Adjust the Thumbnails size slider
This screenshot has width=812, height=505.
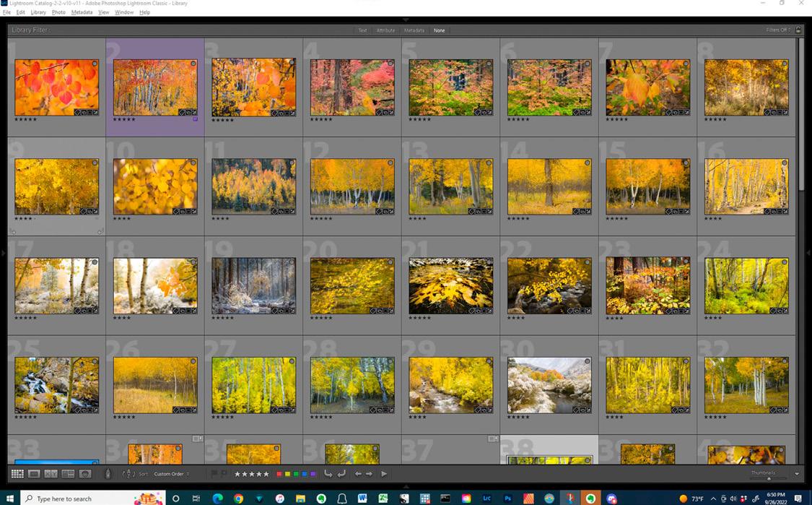tap(769, 478)
